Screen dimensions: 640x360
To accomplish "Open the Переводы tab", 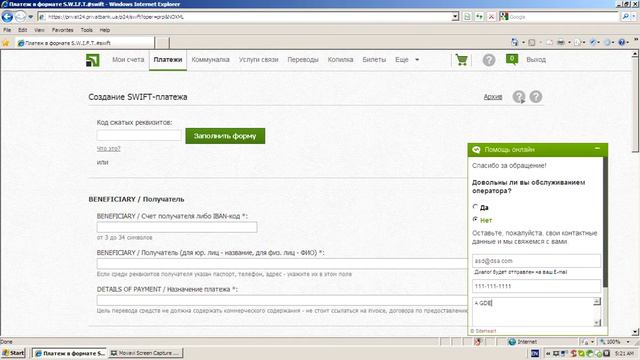I will [303, 60].
